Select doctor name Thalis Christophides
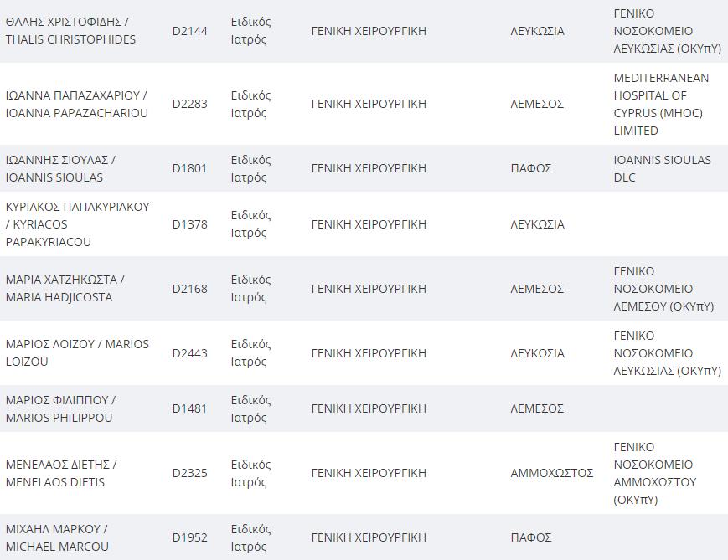728x560 pixels. (x=70, y=31)
